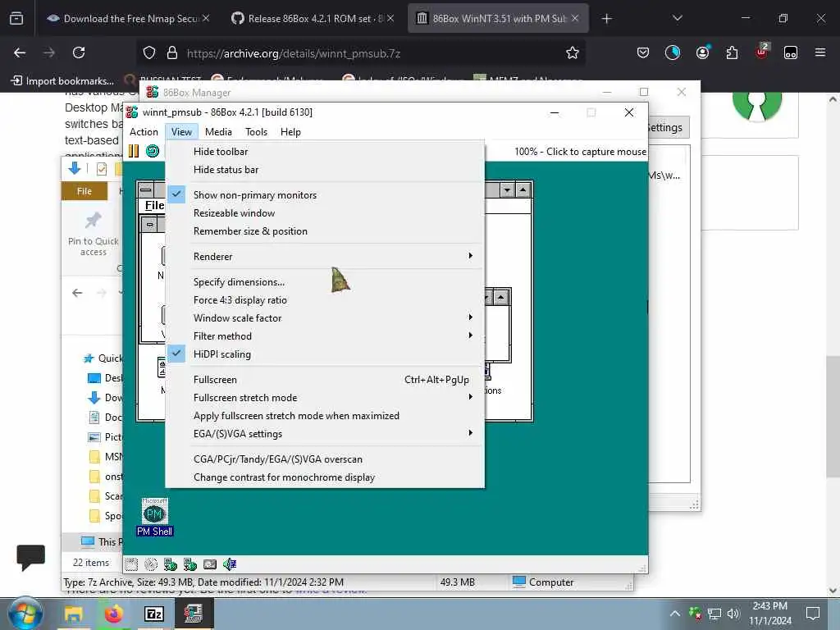Reload the page in Firefox
This screenshot has width=840, height=630.
tap(79, 52)
